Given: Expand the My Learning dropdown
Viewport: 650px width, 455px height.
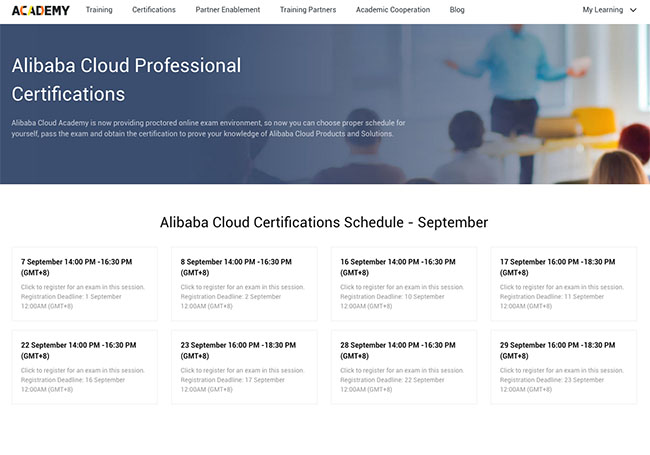Looking at the screenshot, I should pos(609,10).
